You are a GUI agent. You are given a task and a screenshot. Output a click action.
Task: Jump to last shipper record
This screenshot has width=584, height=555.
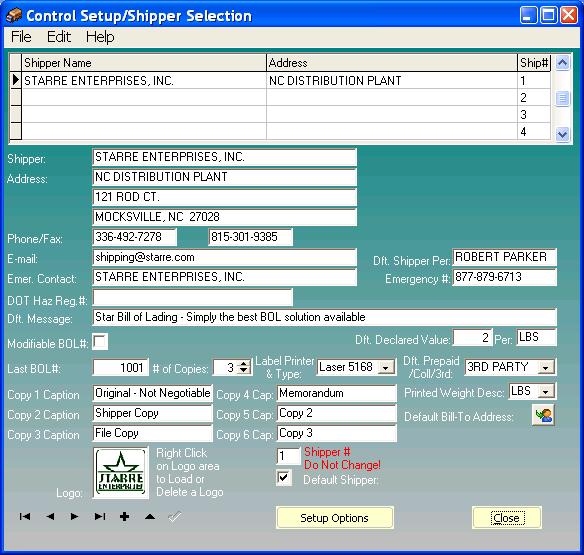(100, 516)
